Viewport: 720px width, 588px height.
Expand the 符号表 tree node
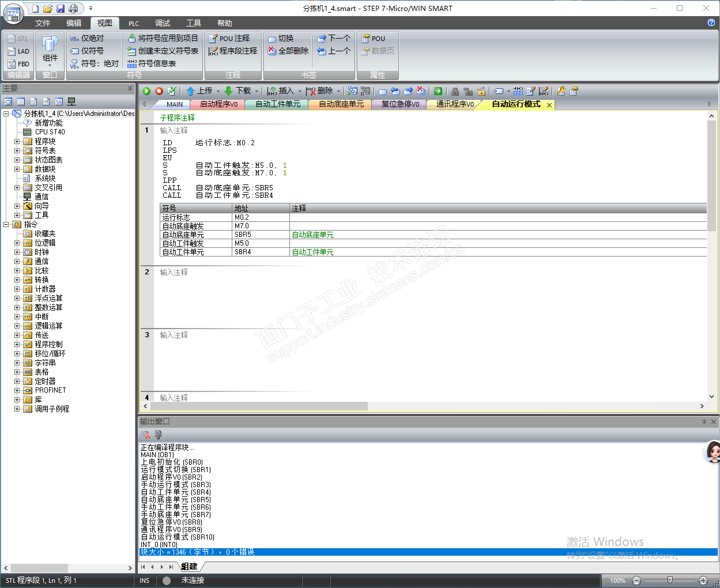click(17, 150)
